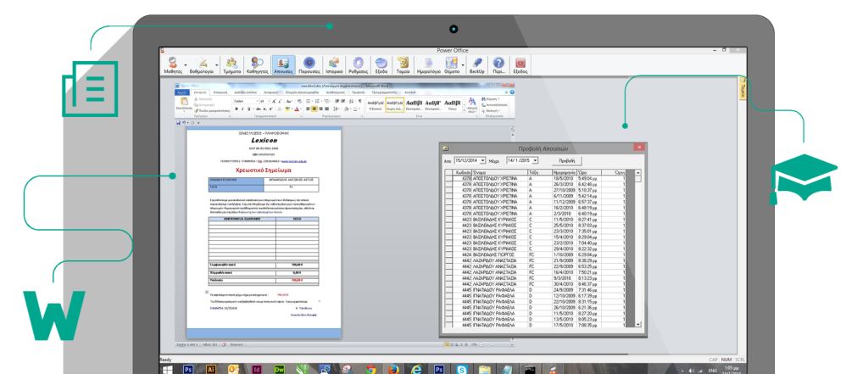
Task: Click the Τάξη column header
Action: click(x=540, y=173)
